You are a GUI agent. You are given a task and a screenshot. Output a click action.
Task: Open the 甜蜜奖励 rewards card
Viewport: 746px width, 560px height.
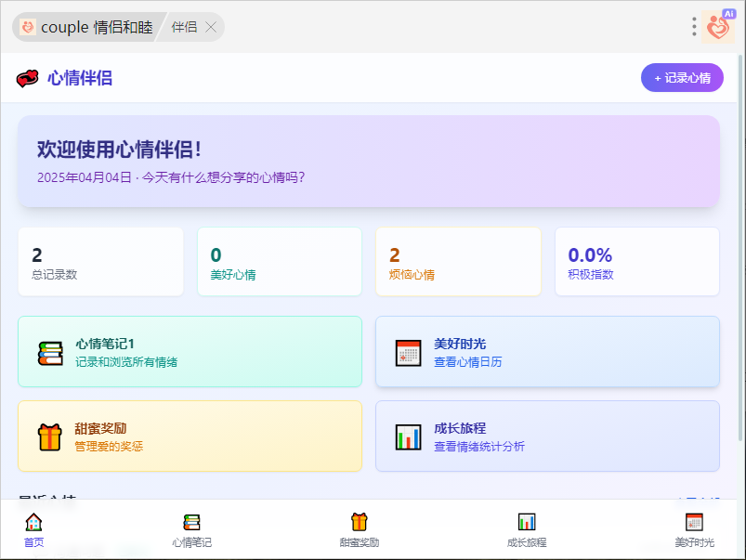click(x=190, y=436)
